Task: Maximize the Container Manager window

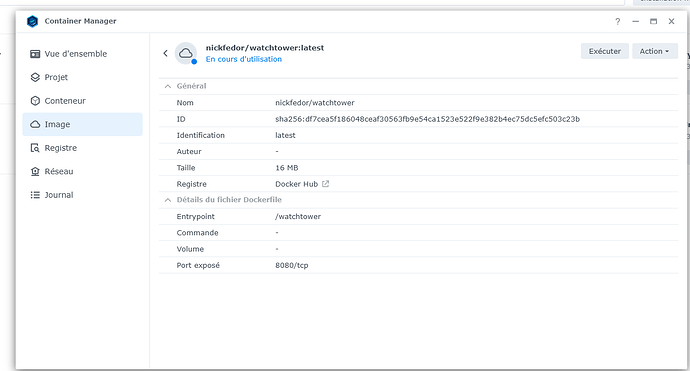Action: coord(653,21)
